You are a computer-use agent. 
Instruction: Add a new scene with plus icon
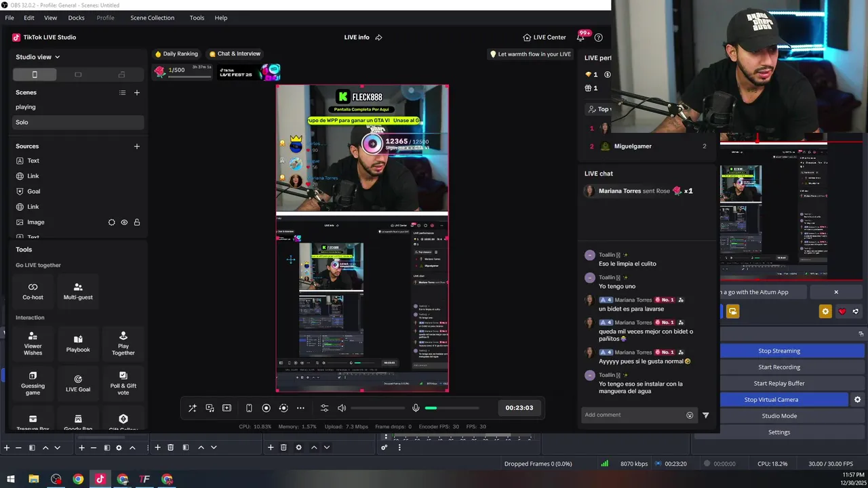136,92
